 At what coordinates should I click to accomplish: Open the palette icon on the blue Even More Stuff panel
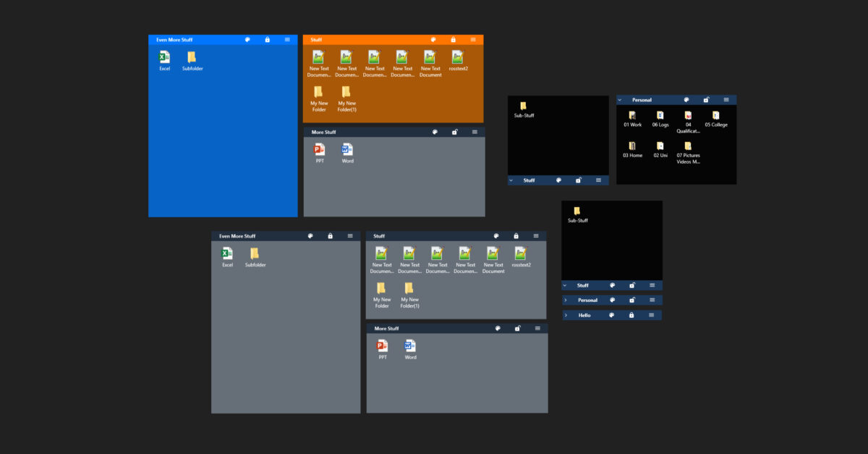click(247, 40)
